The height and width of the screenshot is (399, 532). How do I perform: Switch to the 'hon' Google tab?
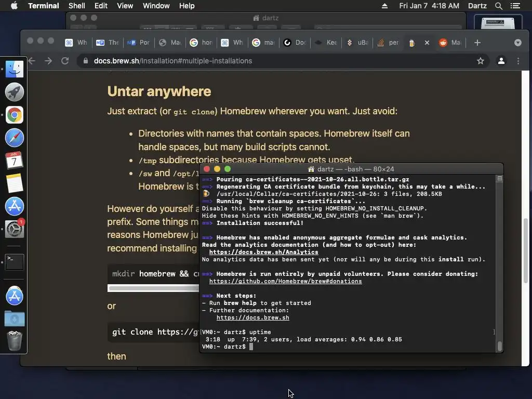click(x=201, y=43)
